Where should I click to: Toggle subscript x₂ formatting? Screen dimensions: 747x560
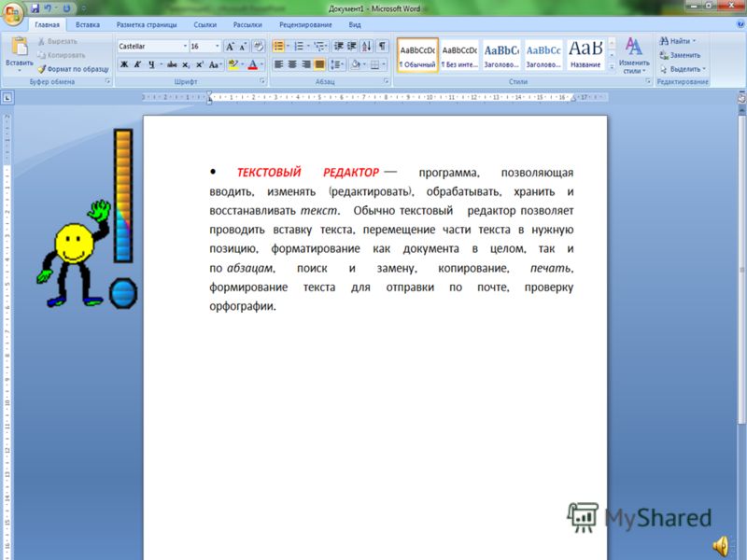(x=186, y=64)
